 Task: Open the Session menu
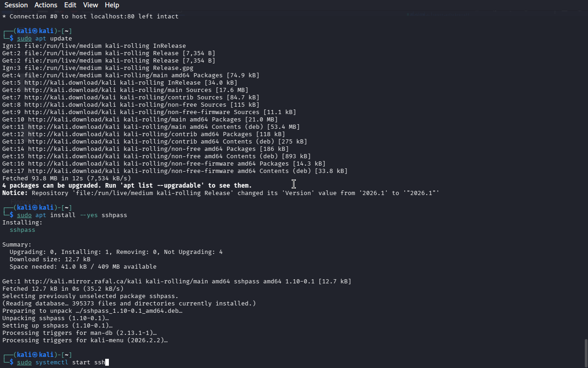coord(16,5)
